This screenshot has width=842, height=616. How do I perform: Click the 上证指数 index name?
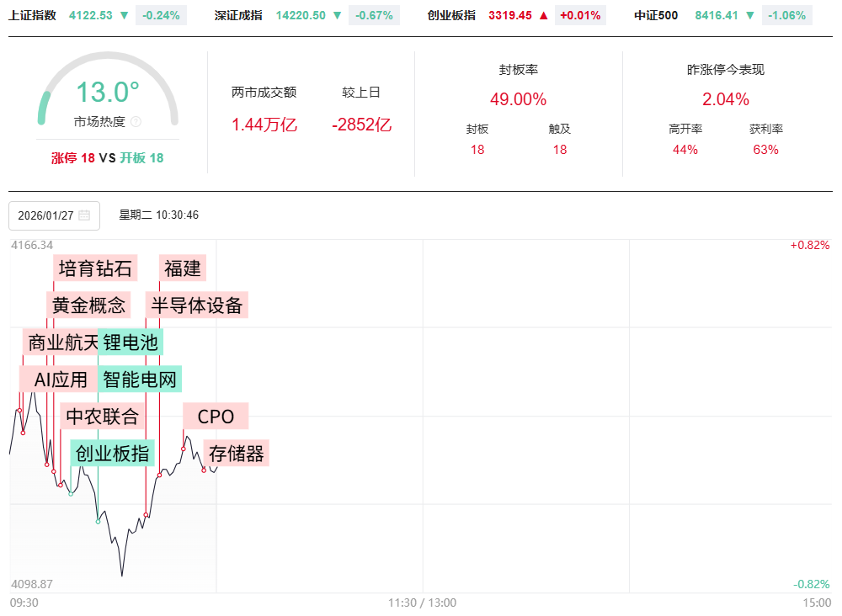coord(33,15)
